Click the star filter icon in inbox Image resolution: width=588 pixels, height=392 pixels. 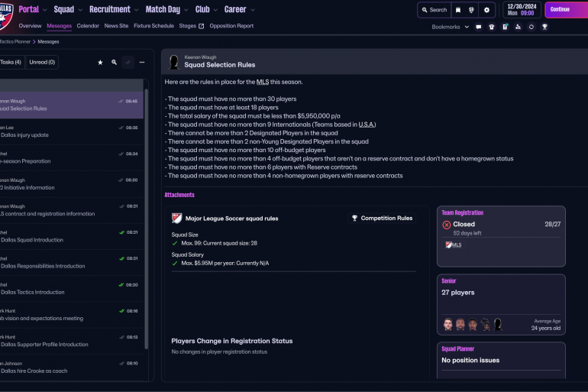coord(100,63)
